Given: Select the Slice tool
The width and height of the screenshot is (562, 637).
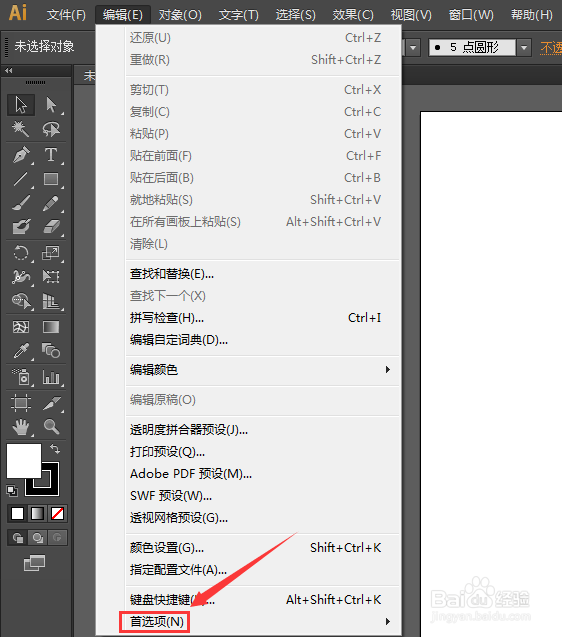Looking at the screenshot, I should [x=51, y=402].
